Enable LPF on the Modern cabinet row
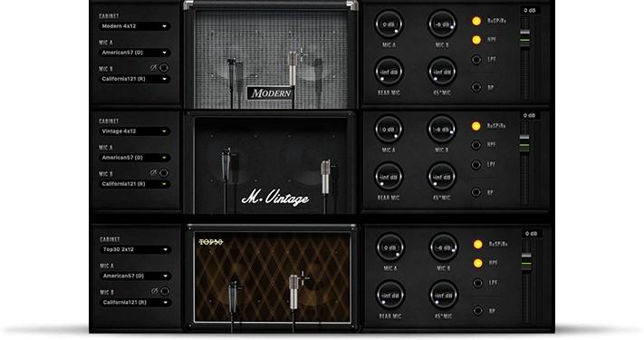The height and width of the screenshot is (340, 644). (x=476, y=60)
